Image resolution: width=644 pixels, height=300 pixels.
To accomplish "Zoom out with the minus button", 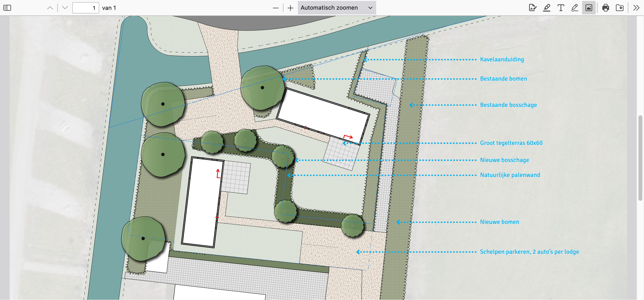I will point(276,8).
